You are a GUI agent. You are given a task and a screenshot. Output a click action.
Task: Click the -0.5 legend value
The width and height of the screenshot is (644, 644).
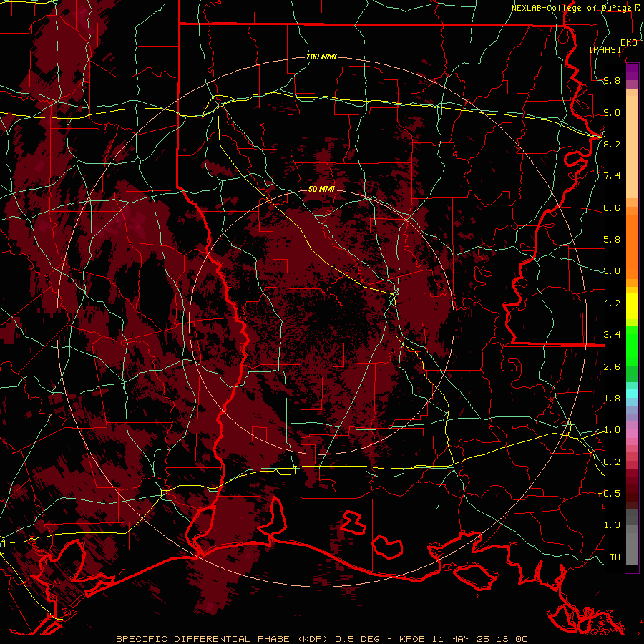pyautogui.click(x=609, y=494)
